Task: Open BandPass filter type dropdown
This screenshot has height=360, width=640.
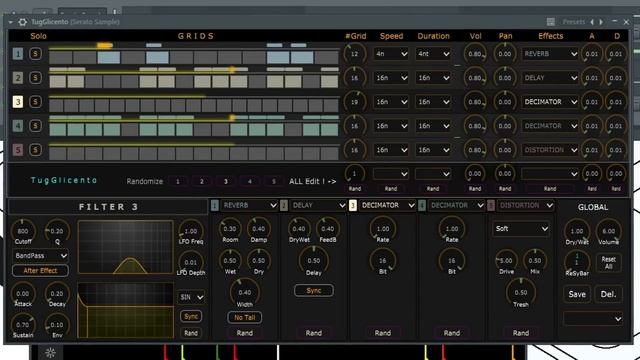Action: coord(40,256)
